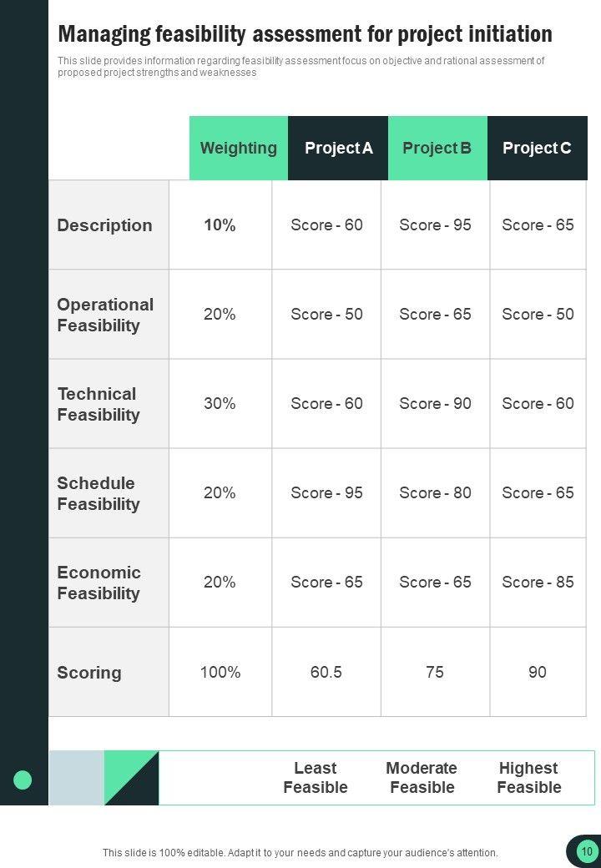The width and height of the screenshot is (601, 868).
Task: Click the Least Feasible label
Action: [316, 778]
